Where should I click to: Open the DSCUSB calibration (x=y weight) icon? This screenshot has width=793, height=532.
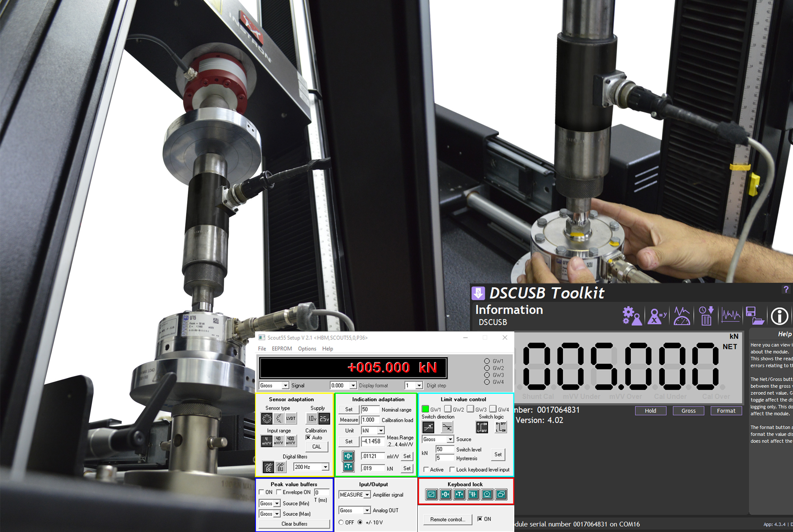[x=657, y=316]
